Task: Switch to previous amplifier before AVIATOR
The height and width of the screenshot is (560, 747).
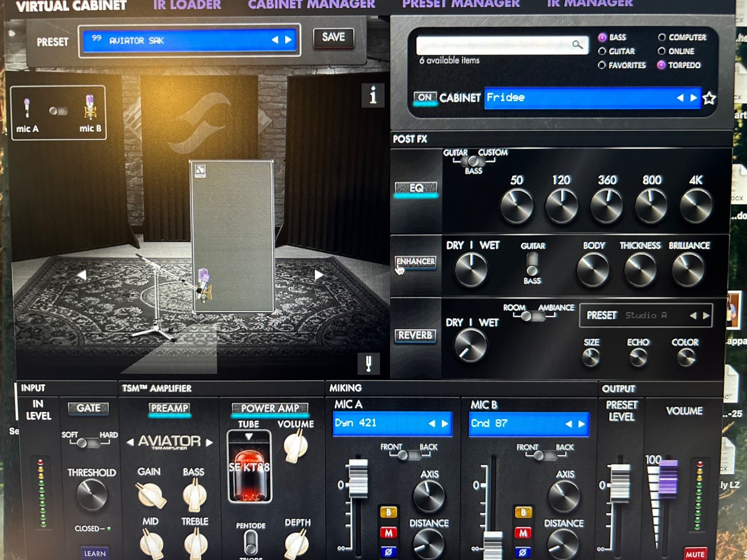Action: 130,442
